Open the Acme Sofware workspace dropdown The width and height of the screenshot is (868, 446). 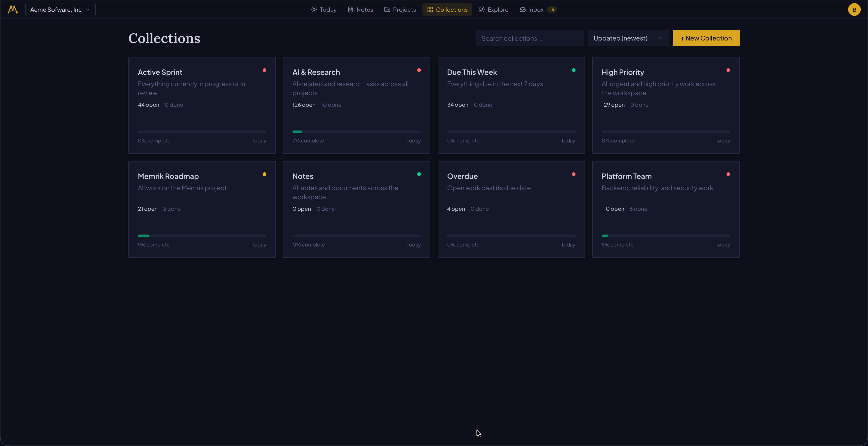click(x=60, y=9)
